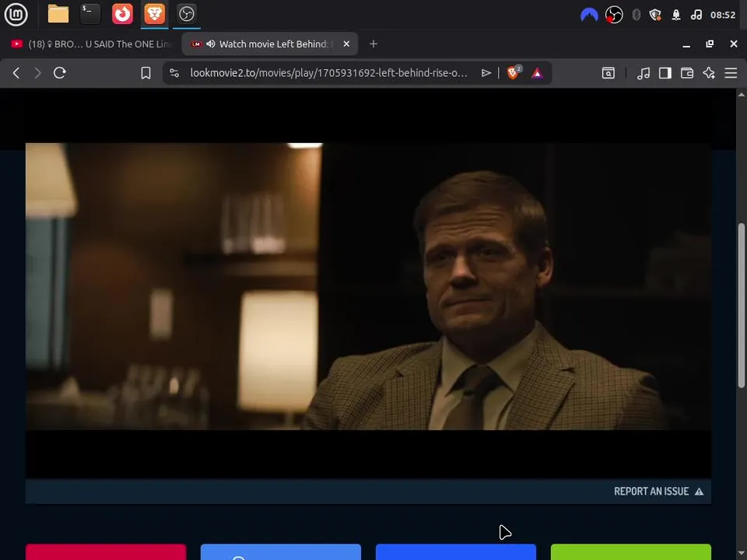Close the Left Behind movie tab
Viewport: 747px width, 560px height.
[346, 44]
